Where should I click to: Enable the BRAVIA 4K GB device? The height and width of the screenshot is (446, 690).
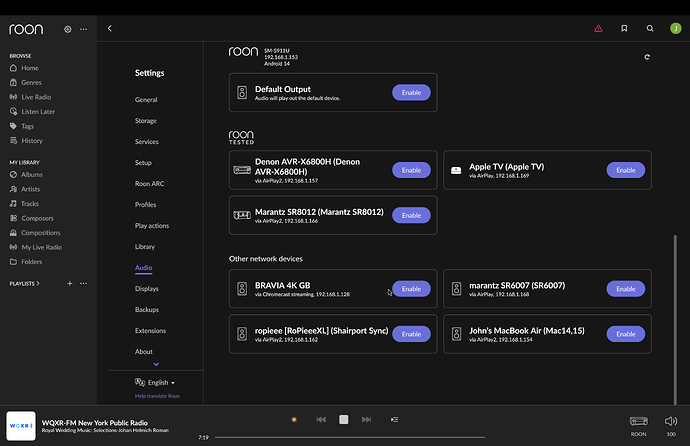coord(411,289)
